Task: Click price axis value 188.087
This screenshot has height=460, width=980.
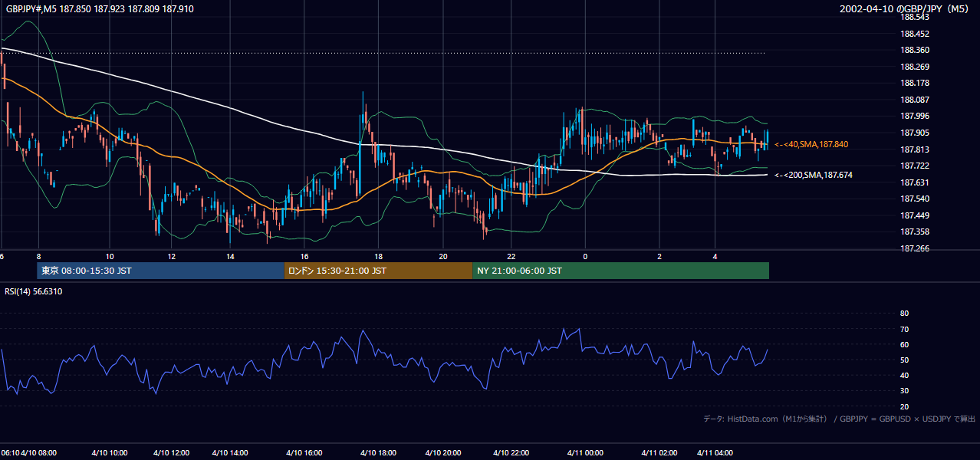Action: (916, 100)
